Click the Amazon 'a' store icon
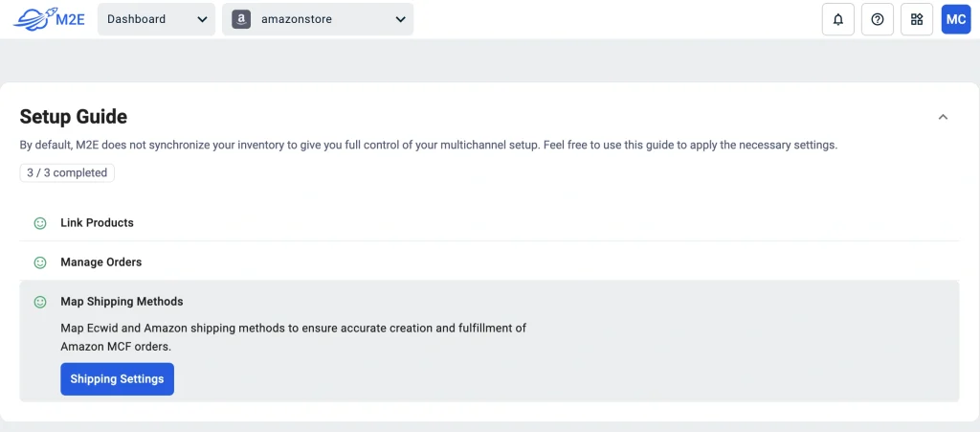 [241, 19]
